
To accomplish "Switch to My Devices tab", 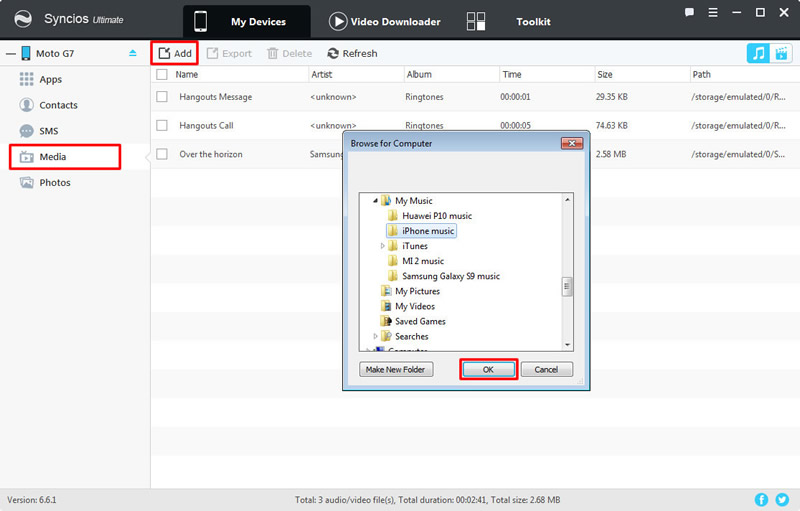I will point(247,21).
